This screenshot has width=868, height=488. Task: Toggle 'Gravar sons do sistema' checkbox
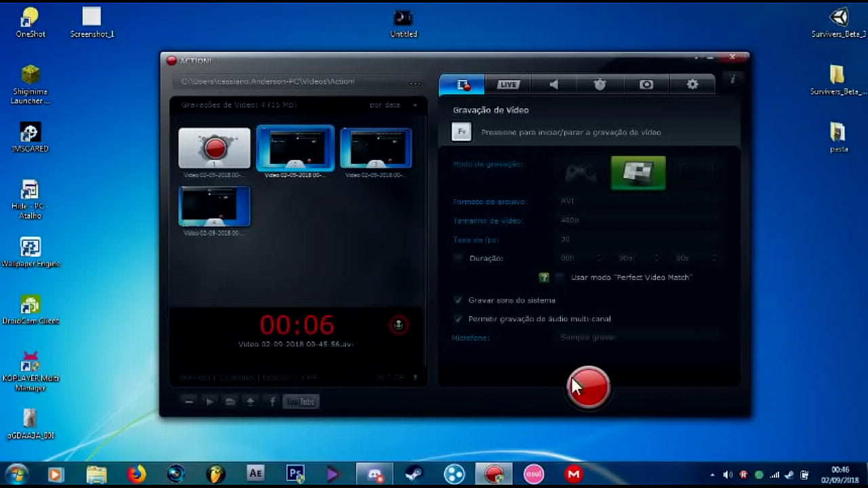point(458,300)
